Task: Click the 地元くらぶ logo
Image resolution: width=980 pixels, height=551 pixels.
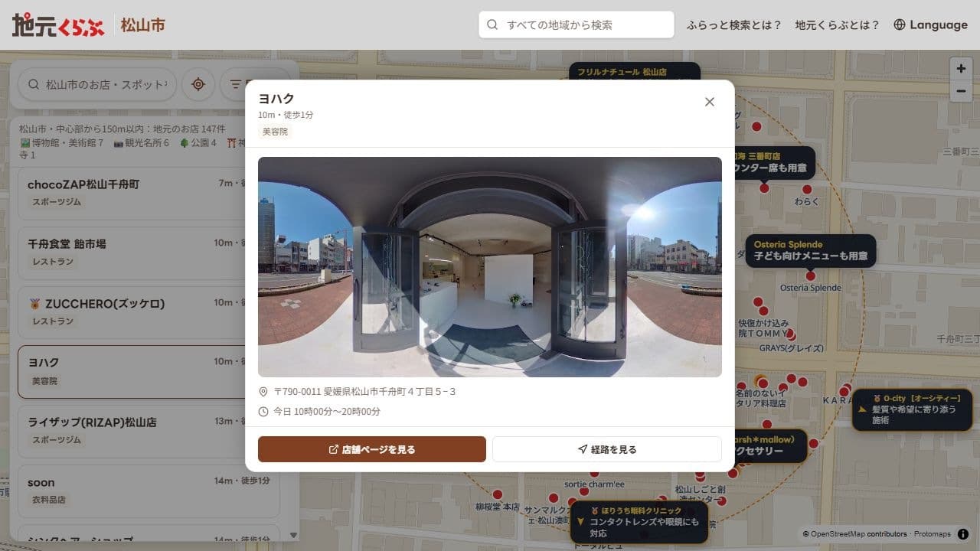Action: 59,25
